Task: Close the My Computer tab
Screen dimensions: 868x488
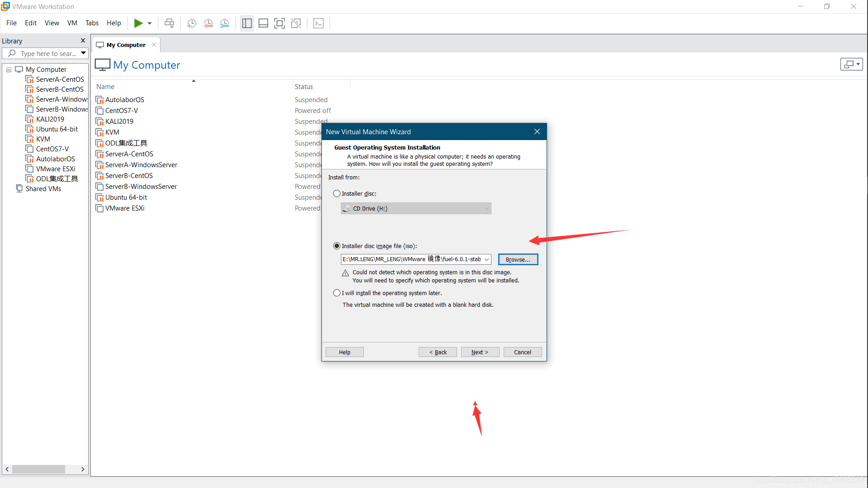Action: (x=154, y=45)
